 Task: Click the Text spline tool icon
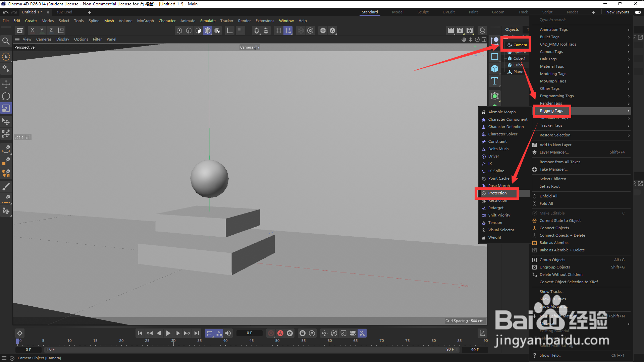(495, 81)
